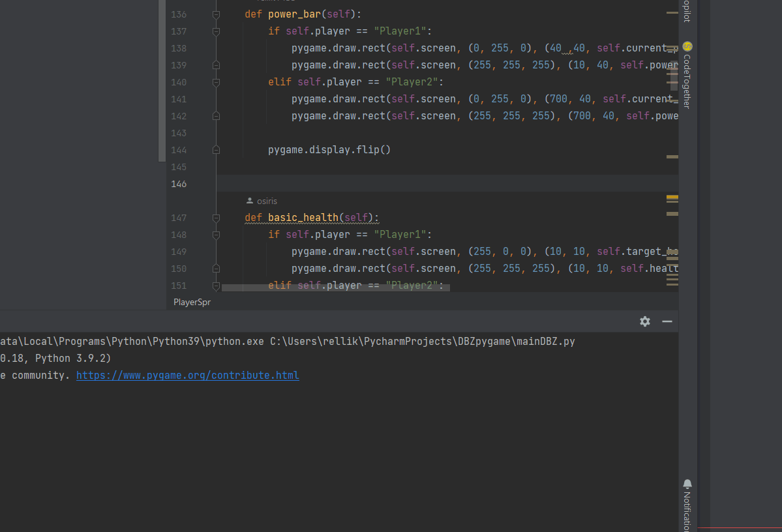782x532 pixels.
Task: Open the CodeTogether side panel
Action: [x=687, y=75]
